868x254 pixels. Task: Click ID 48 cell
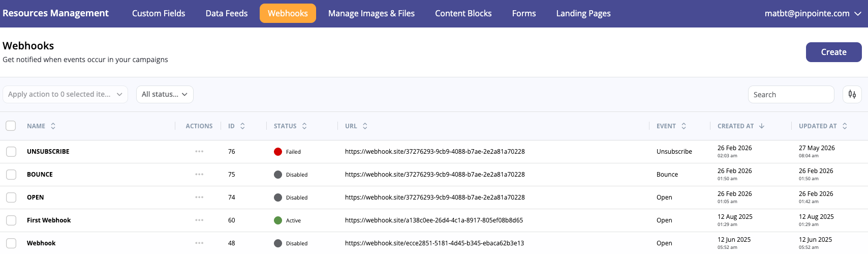(x=232, y=243)
